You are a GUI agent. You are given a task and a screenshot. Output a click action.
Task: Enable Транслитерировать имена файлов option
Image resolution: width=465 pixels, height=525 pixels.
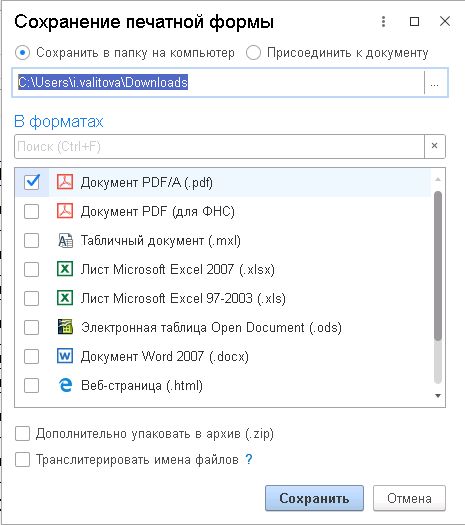coord(22,459)
